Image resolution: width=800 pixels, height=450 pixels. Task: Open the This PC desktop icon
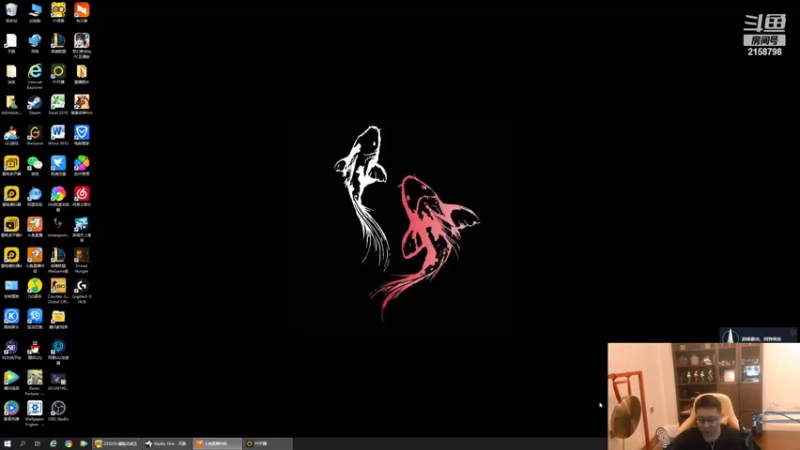pos(35,12)
